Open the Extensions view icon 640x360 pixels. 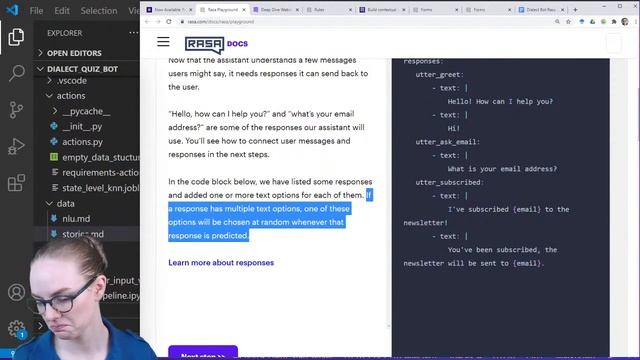tap(16, 183)
